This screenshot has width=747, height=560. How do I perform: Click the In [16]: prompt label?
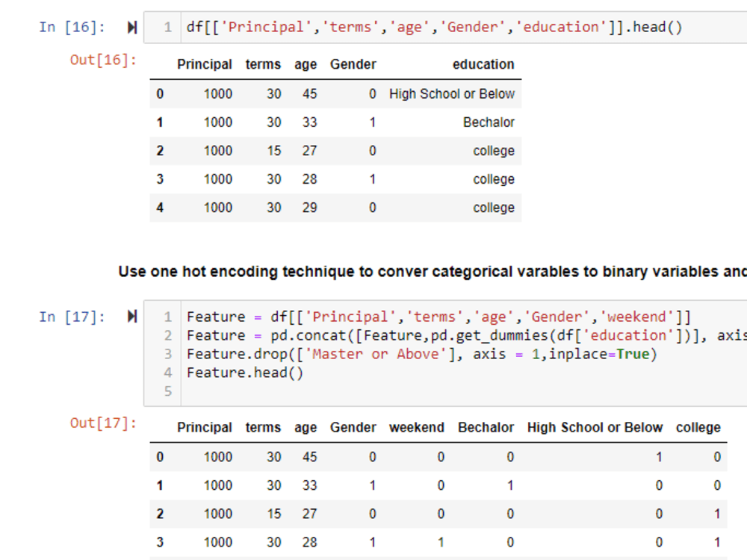tap(72, 27)
